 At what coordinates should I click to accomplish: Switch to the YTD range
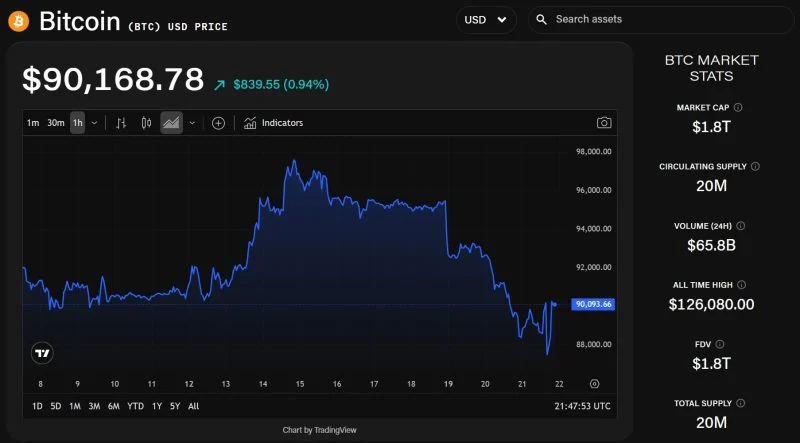pos(135,406)
